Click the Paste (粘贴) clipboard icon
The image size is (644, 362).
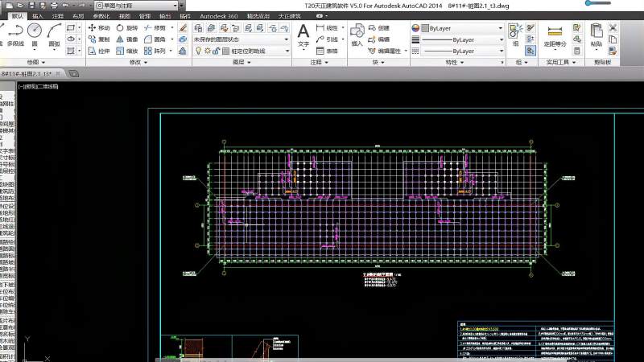tap(596, 34)
